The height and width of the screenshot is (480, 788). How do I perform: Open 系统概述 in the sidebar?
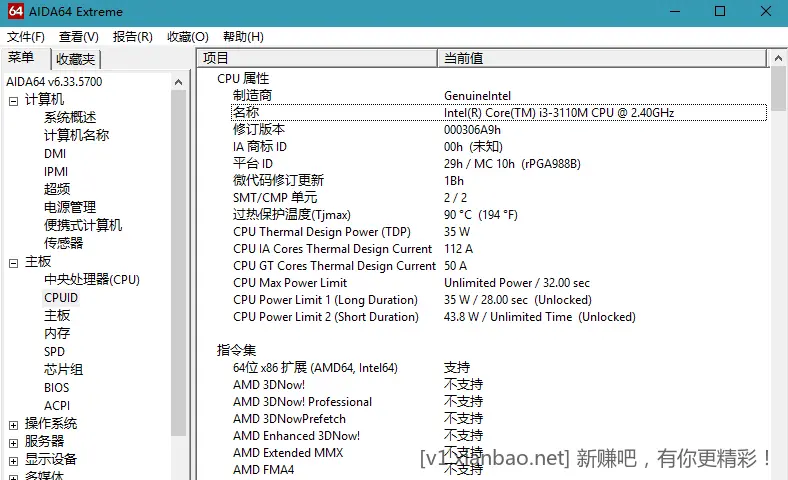click(70, 117)
